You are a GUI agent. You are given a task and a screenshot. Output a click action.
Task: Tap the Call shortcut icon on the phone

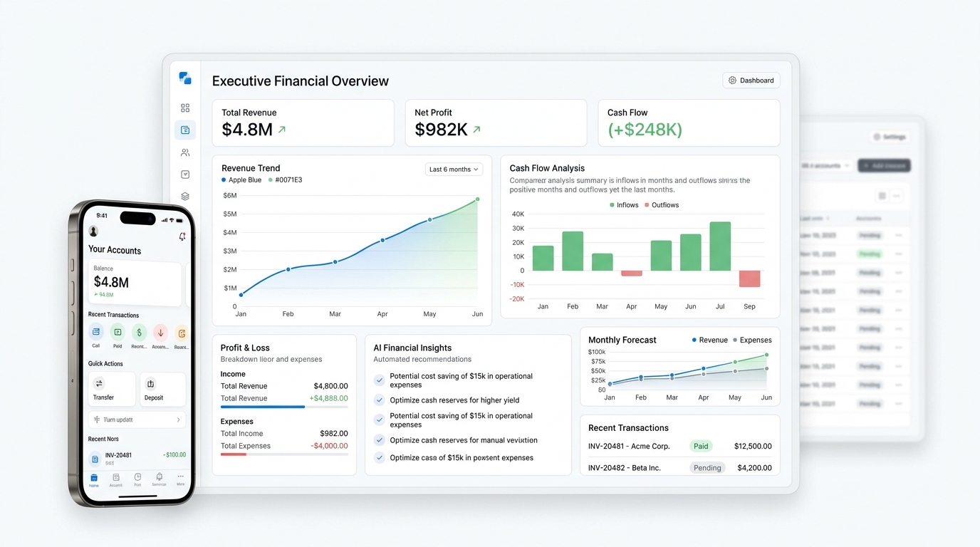(x=96, y=332)
